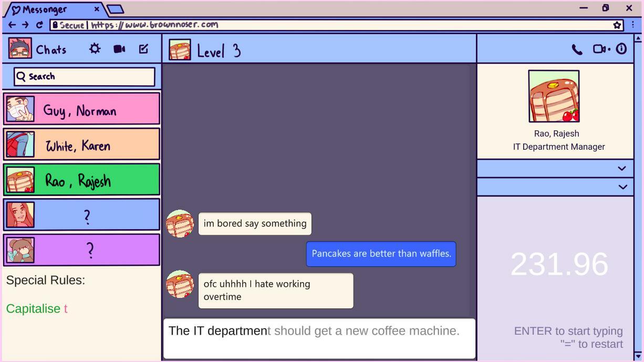Go back using browser back arrow
This screenshot has height=362, width=644.
click(13, 25)
